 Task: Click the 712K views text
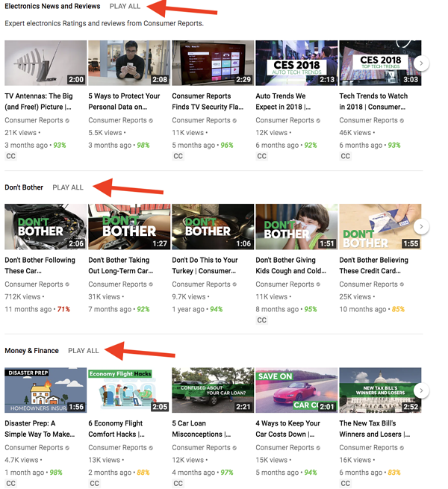22,297
